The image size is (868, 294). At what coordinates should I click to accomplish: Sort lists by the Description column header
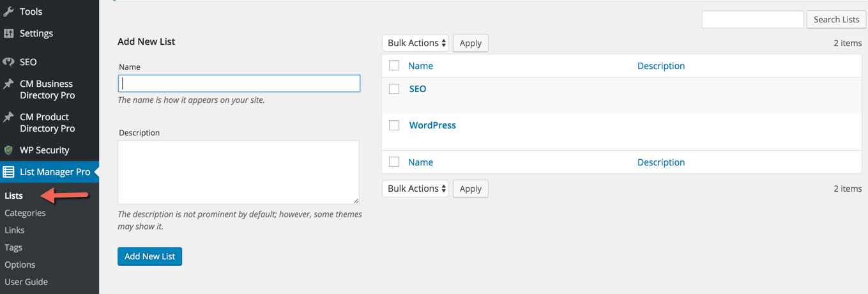coord(660,66)
